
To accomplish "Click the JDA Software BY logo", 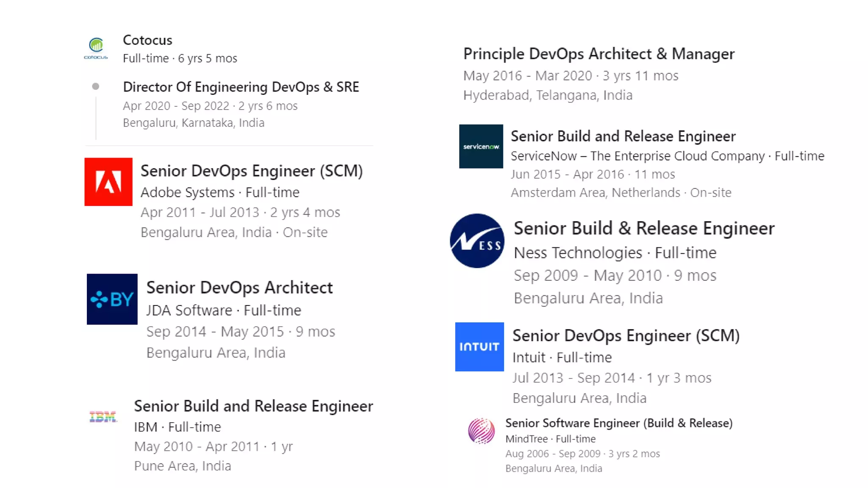I will click(112, 299).
